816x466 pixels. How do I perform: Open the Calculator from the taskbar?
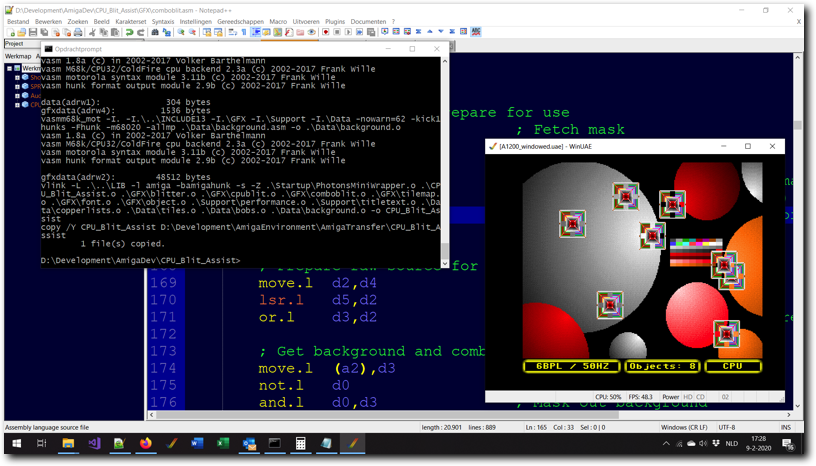point(300,444)
